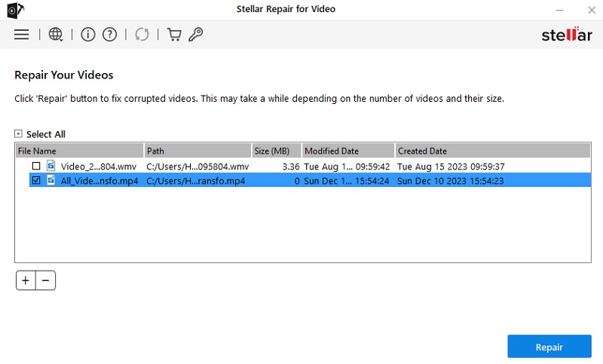Click modified date Sun Dec 1... 15:54:24
The image size is (603, 364).
pos(347,181)
